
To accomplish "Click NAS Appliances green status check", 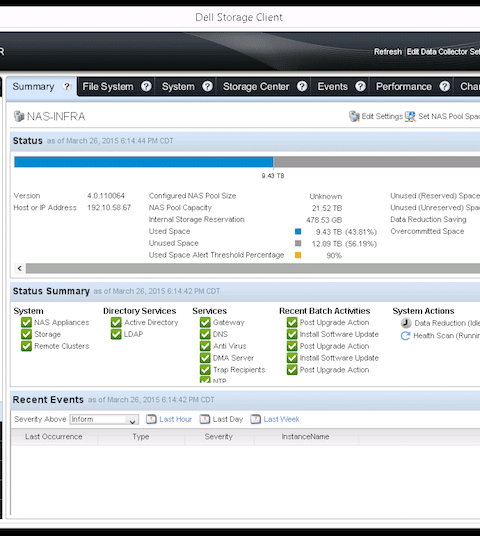I will click(x=26, y=322).
